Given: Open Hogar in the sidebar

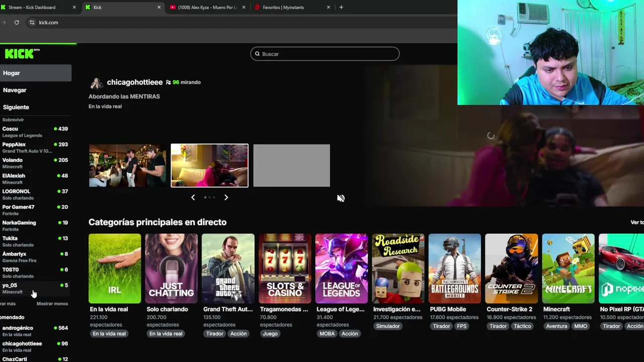Looking at the screenshot, I should (35, 73).
